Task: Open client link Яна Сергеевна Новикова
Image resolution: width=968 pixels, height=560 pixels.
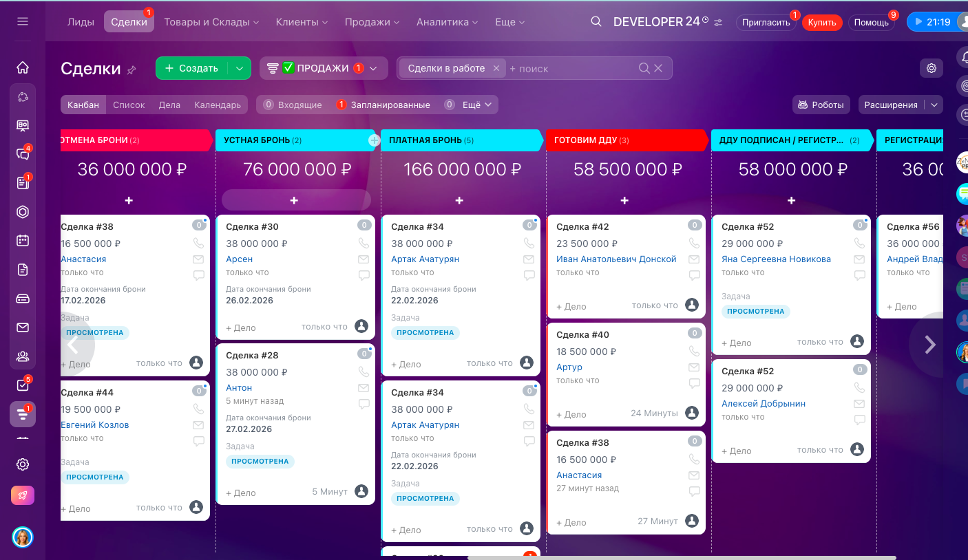Action: 776,259
